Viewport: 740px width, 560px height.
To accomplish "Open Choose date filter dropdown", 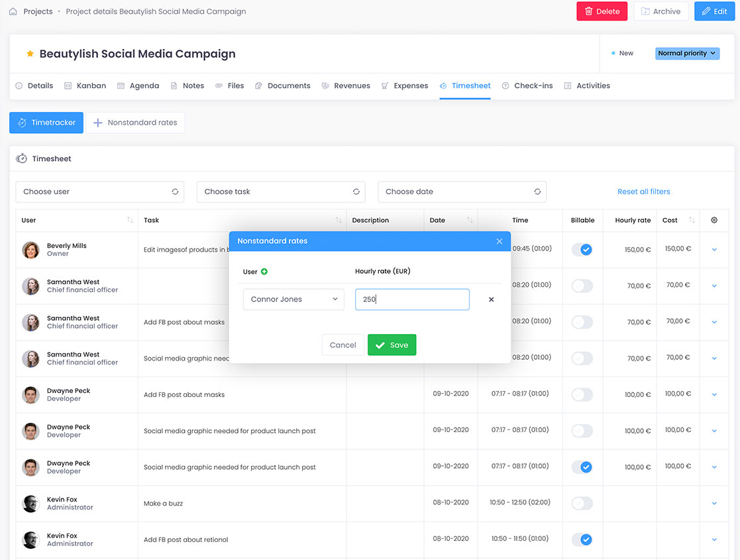I will coord(462,192).
